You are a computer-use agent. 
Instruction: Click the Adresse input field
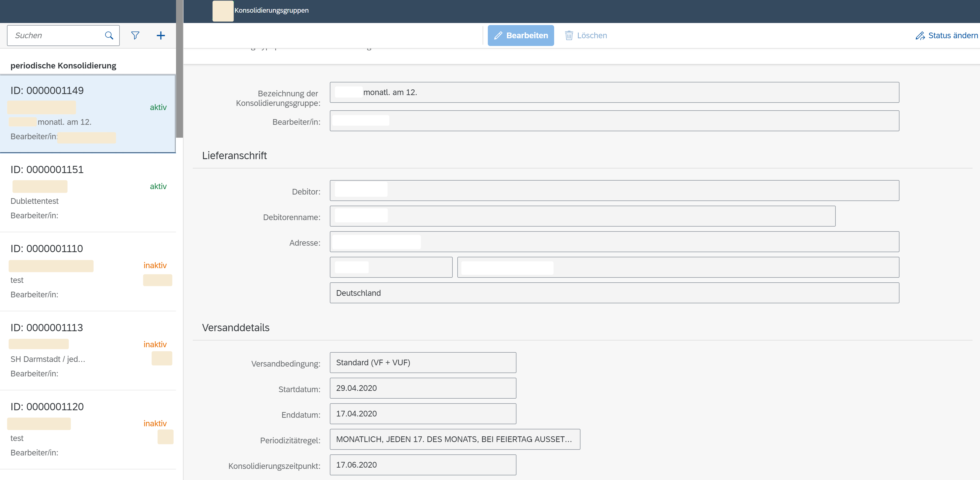point(614,241)
